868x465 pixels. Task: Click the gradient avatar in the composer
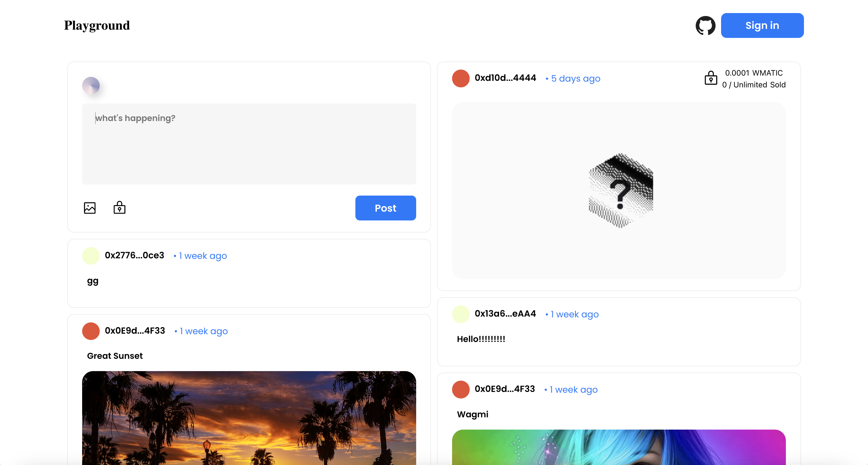tap(91, 86)
